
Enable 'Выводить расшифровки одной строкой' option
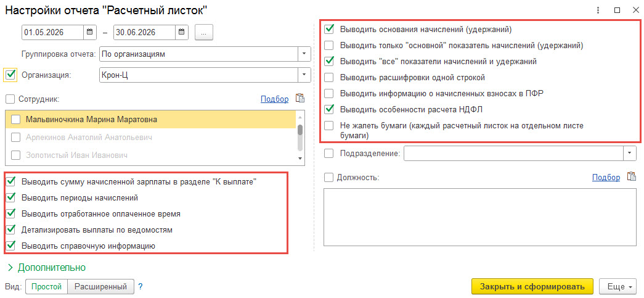coord(328,77)
